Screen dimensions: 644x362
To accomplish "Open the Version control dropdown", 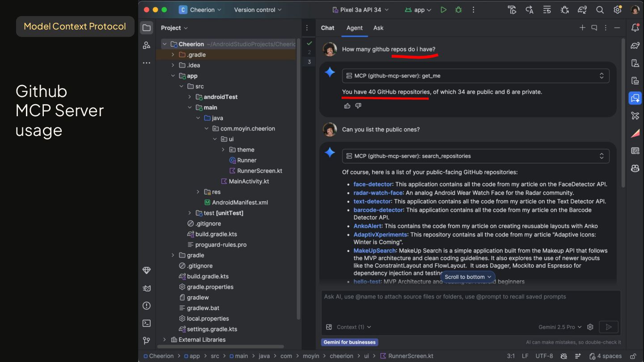I will coord(258,10).
